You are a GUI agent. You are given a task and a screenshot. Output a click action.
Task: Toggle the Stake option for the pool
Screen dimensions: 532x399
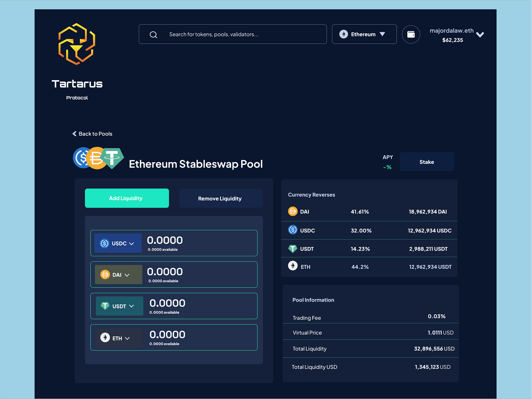pyautogui.click(x=427, y=162)
